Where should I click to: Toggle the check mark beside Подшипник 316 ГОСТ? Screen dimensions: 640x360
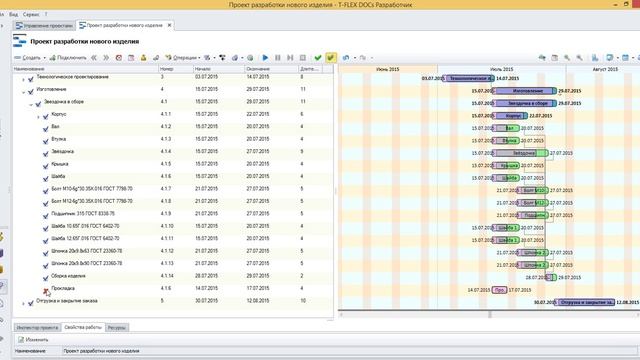(x=46, y=216)
